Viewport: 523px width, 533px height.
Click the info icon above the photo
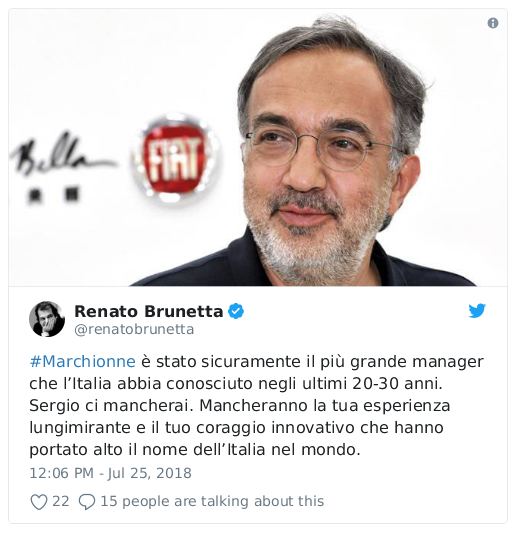[x=493, y=23]
